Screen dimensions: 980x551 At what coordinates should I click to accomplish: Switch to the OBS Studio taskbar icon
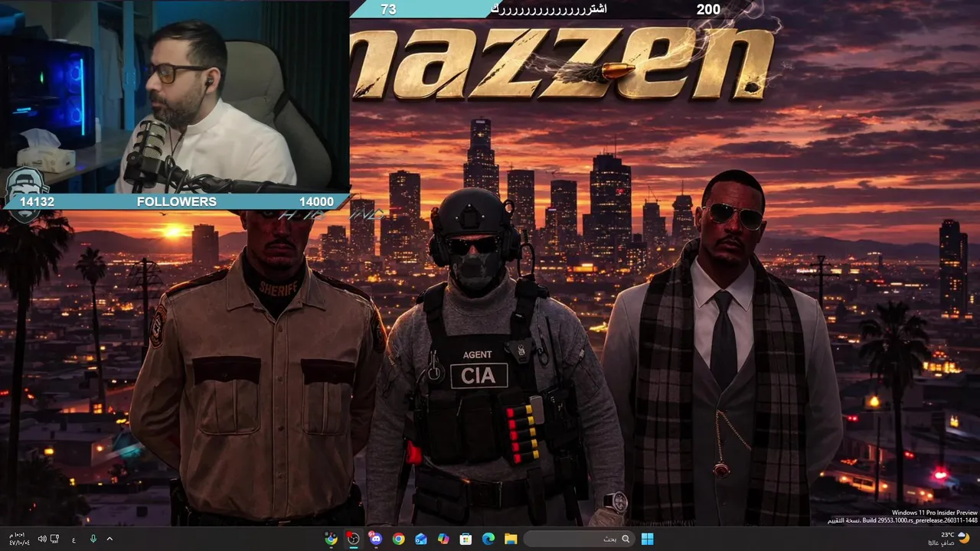pyautogui.click(x=353, y=539)
